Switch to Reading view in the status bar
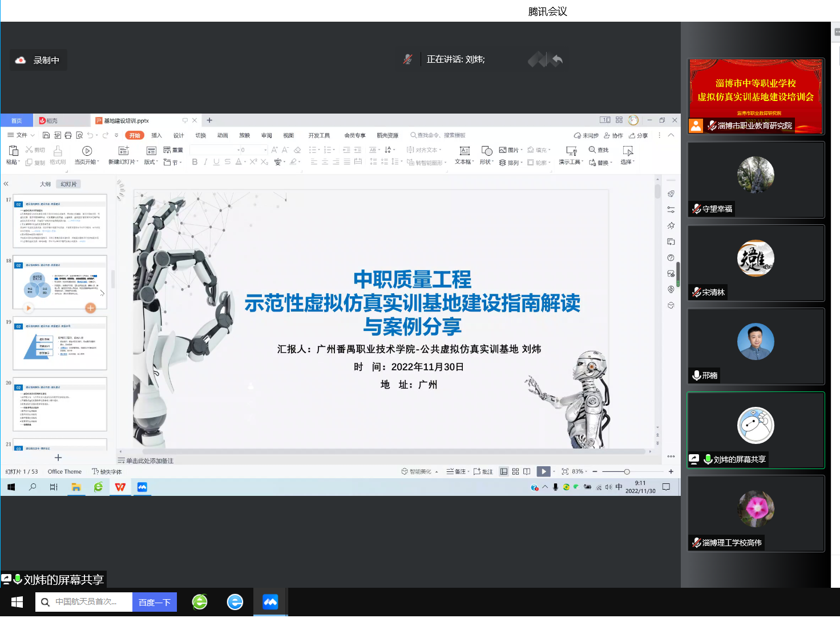The height and width of the screenshot is (618, 840). [527, 471]
